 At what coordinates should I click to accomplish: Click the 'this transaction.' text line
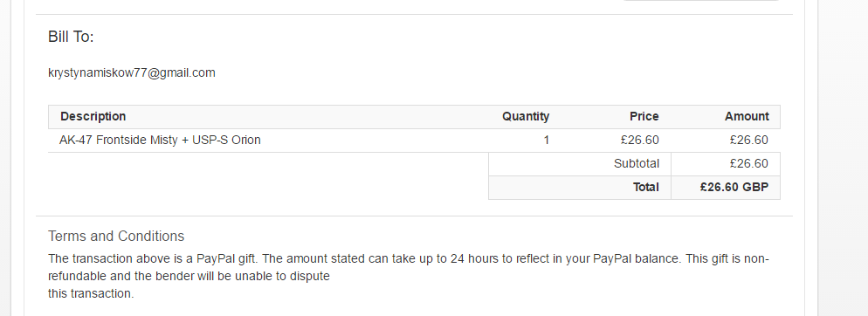pos(91,294)
